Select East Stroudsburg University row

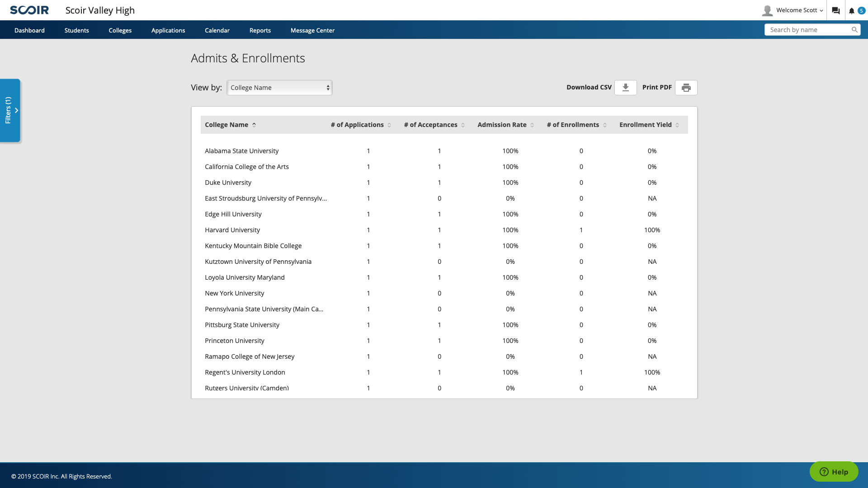pos(444,198)
